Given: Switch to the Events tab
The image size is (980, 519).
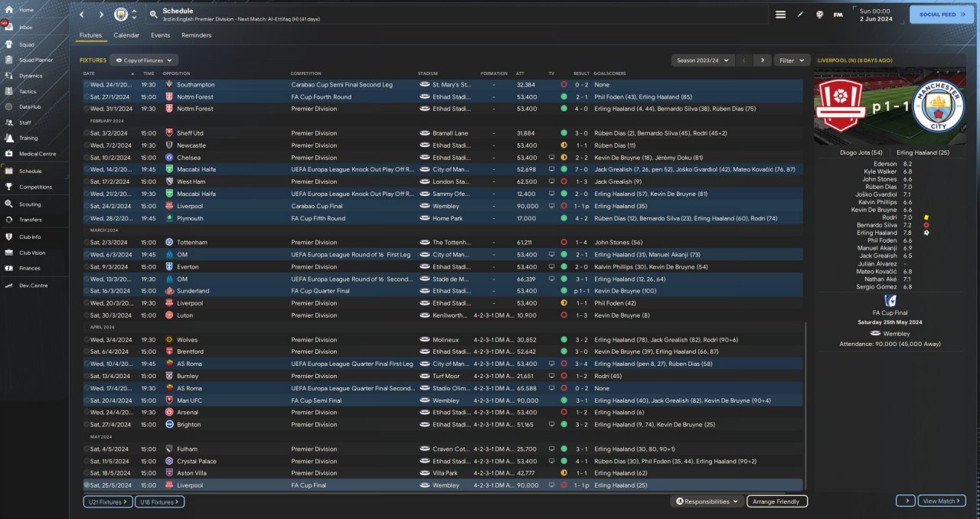Looking at the screenshot, I should [160, 35].
